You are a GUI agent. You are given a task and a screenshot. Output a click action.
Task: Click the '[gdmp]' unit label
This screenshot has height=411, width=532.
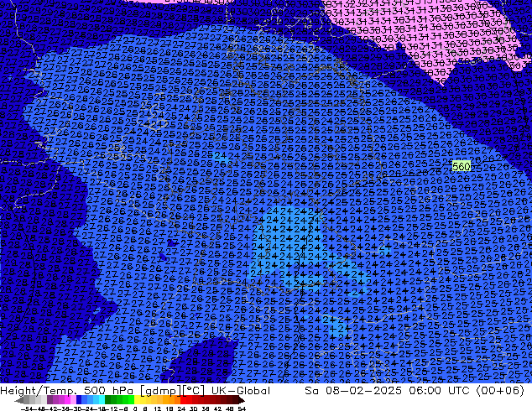[159, 391]
